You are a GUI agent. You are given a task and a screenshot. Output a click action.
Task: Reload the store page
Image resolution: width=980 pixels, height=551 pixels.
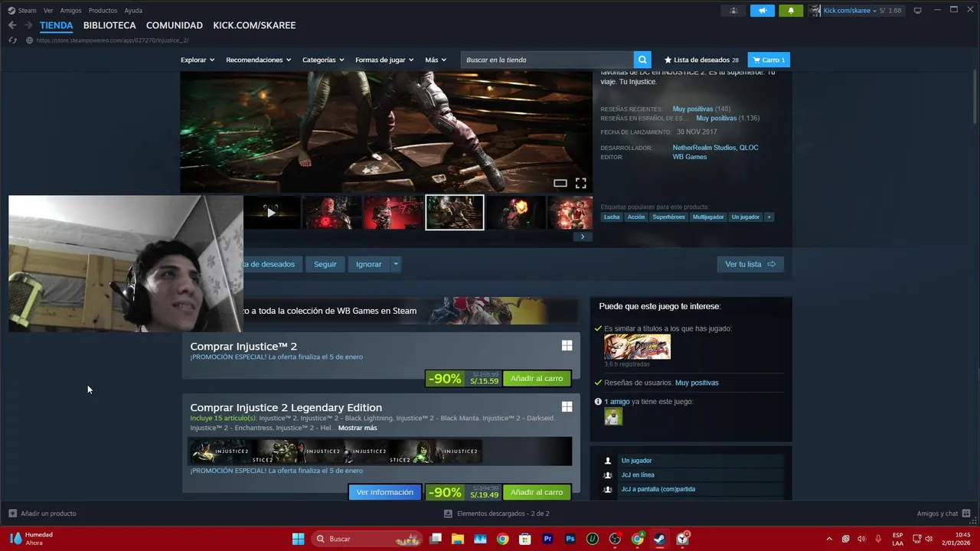[12, 41]
